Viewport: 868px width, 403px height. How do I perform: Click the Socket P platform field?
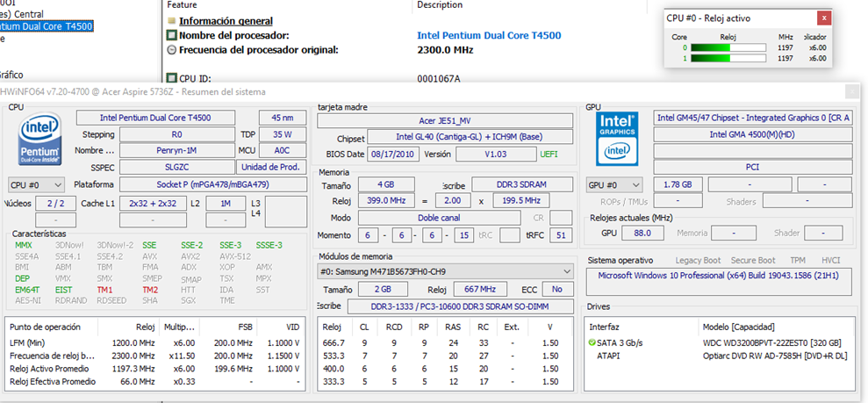coord(213,185)
